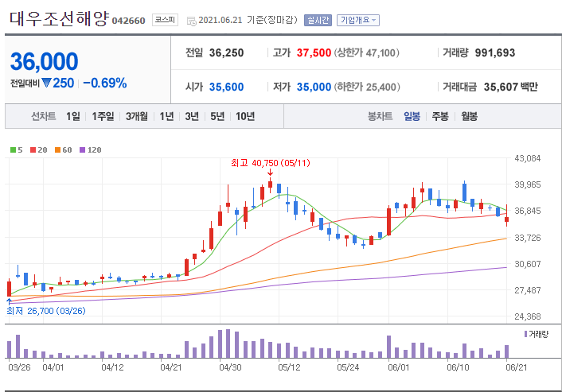This screenshot has width=562, height=392.
Task: Click the 전일 value 36,250
Action: (227, 53)
